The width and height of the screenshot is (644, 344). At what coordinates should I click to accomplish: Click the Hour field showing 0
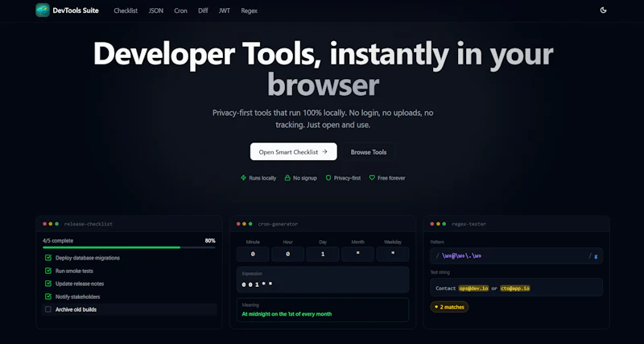tap(287, 254)
